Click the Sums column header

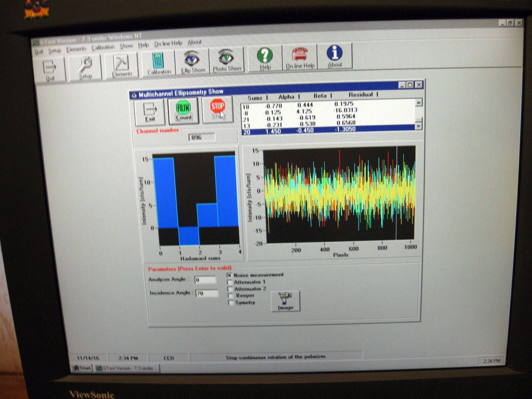pyautogui.click(x=255, y=98)
